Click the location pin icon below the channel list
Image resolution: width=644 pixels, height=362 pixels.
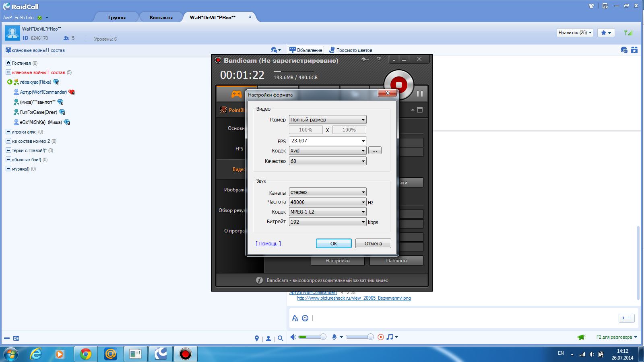point(257,339)
